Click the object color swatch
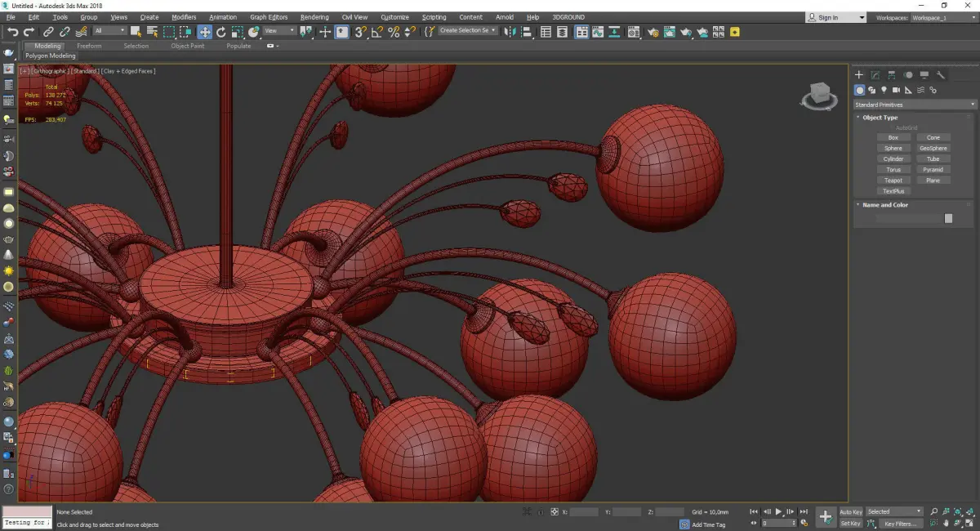This screenshot has width=980, height=531. (948, 218)
